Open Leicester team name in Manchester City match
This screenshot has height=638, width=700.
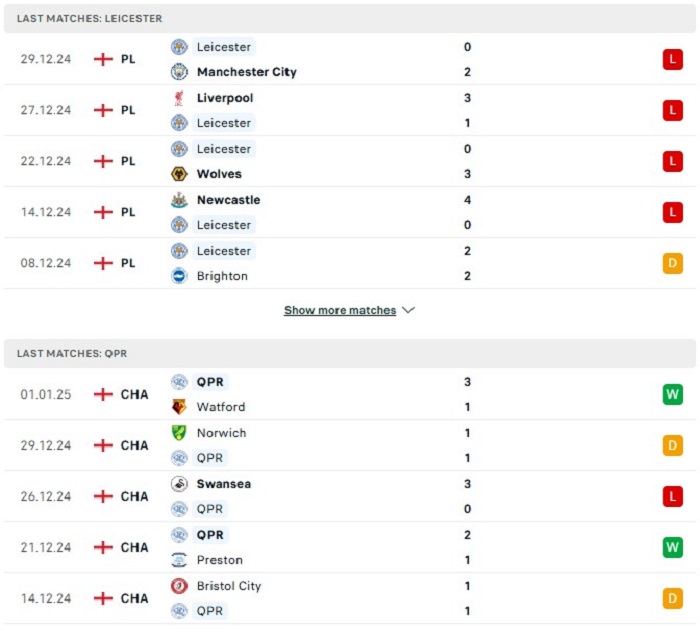tap(224, 47)
